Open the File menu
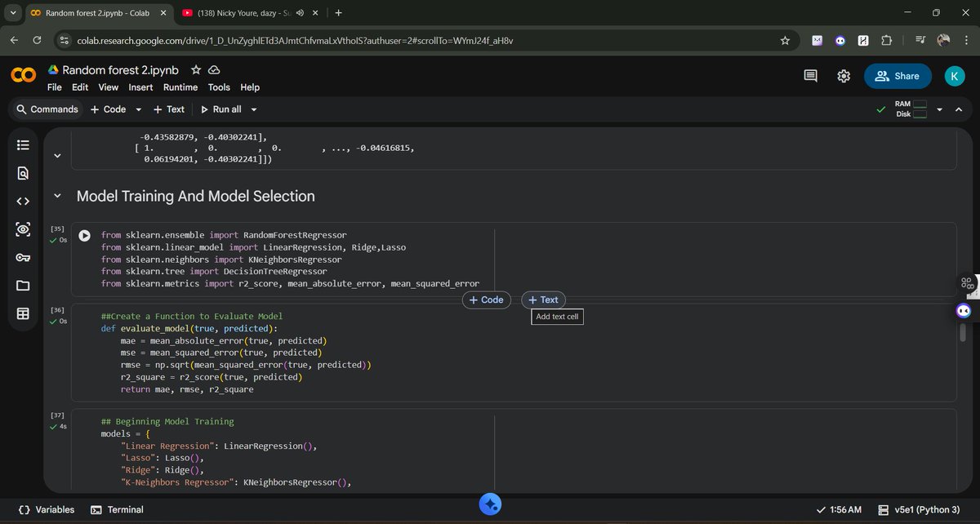Viewport: 980px width, 524px height. [x=55, y=87]
